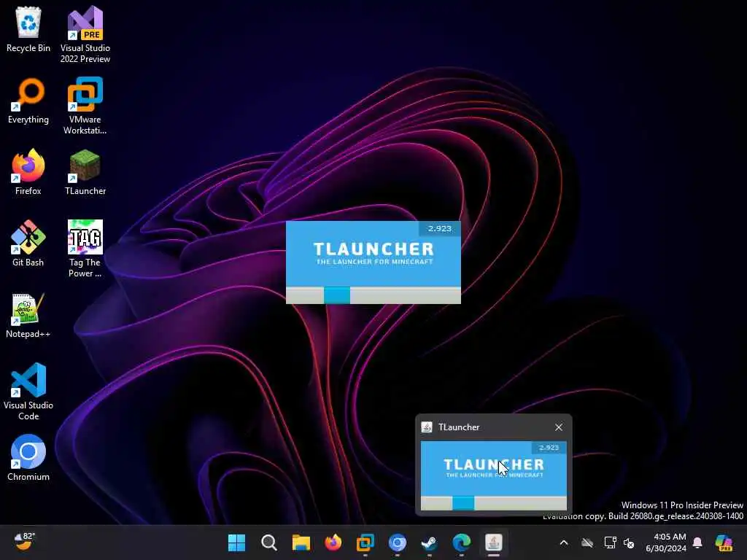Click the TLauncher title in preview popup
The height and width of the screenshot is (560, 747).
click(458, 427)
